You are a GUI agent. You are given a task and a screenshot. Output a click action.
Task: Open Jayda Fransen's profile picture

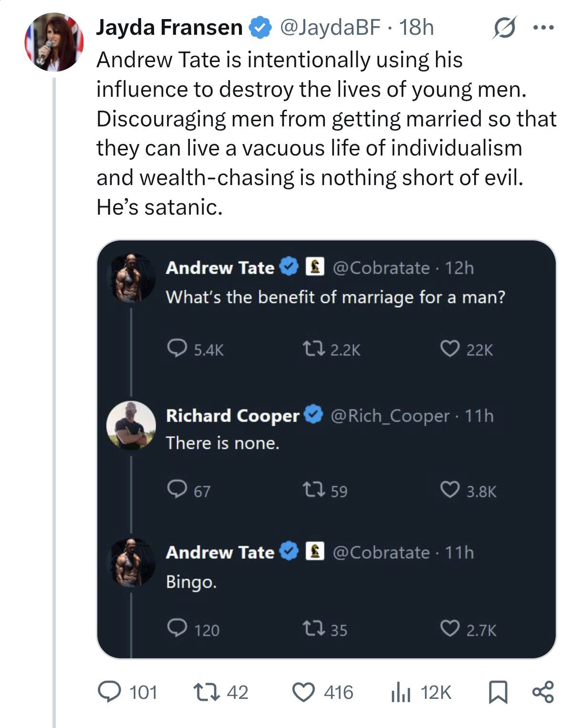point(54,42)
